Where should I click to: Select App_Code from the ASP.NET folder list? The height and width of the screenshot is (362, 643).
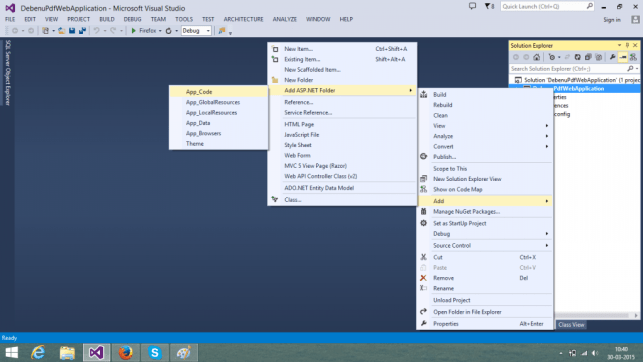pyautogui.click(x=219, y=92)
